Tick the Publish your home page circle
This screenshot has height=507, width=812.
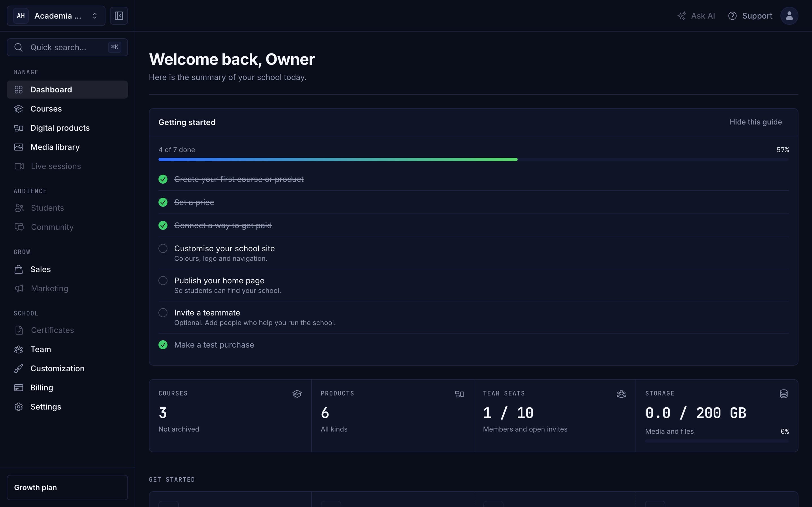point(163,280)
